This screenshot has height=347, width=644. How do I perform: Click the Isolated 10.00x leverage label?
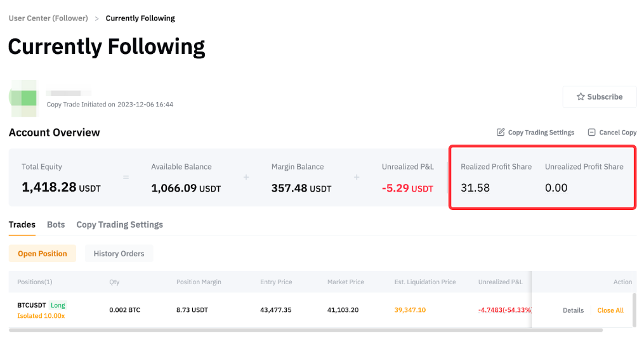(41, 316)
